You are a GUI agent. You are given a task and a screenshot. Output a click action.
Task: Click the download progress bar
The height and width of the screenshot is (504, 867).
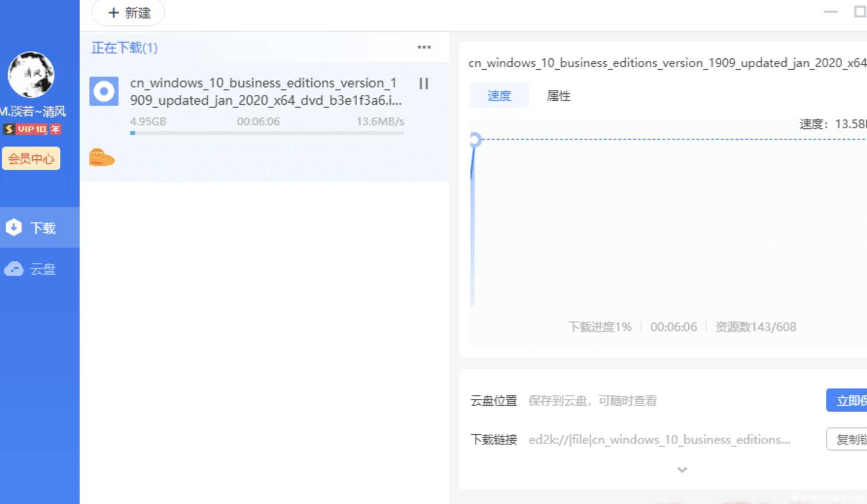tap(267, 133)
